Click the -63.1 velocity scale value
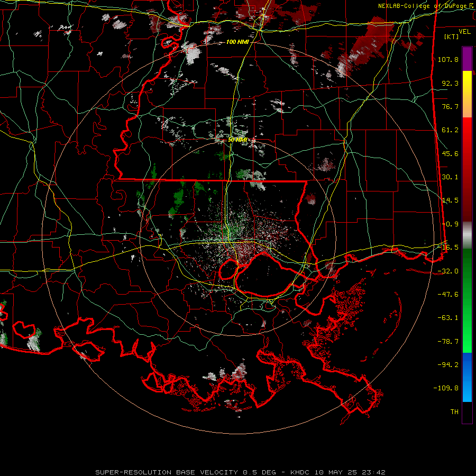Viewport: 476px width, 476px height. pyautogui.click(x=448, y=318)
